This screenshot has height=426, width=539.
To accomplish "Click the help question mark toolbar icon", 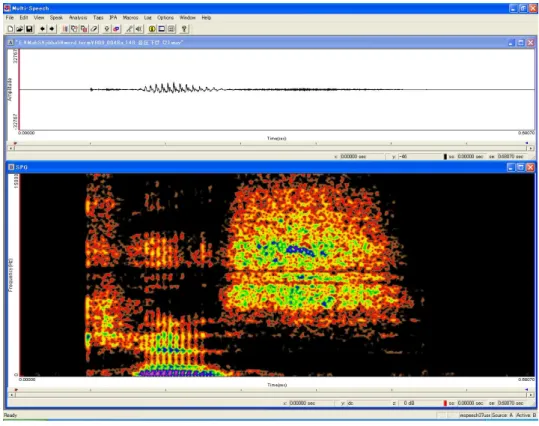I will pos(184,29).
